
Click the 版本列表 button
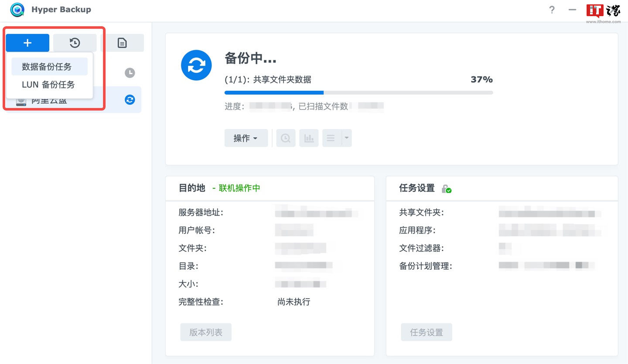tap(206, 332)
